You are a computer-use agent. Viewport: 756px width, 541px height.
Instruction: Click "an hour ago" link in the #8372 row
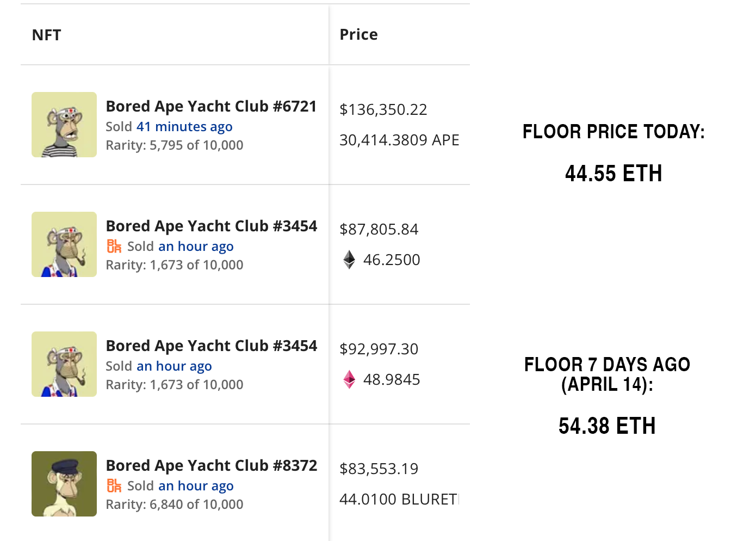point(196,486)
